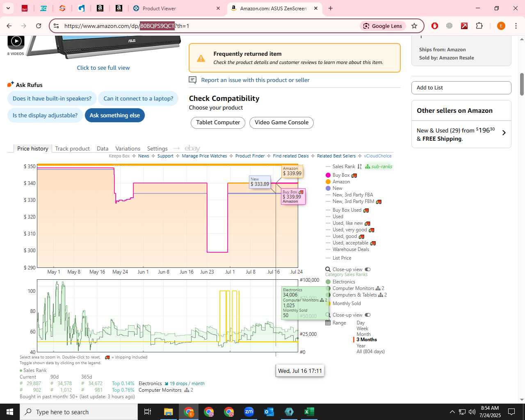Toggle the Buy Box pink legend dot
Image resolution: width=525 pixels, height=420 pixels.
[x=328, y=175]
